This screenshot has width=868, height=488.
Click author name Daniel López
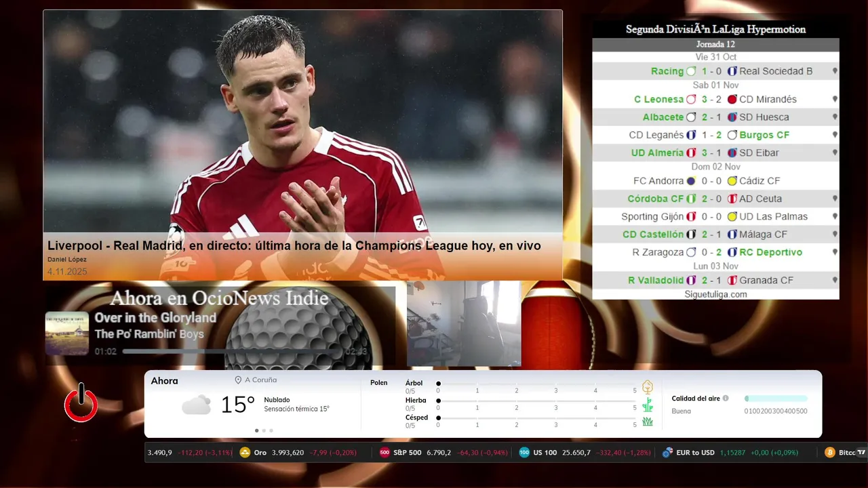click(x=67, y=260)
